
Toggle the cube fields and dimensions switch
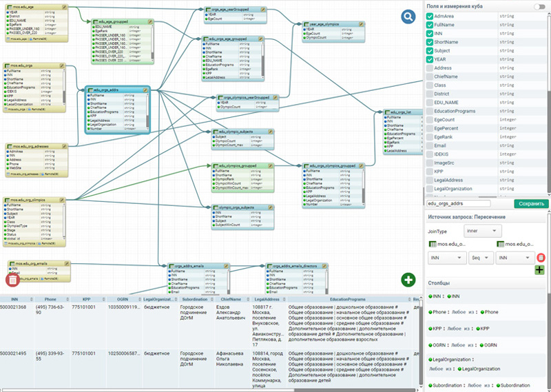(539, 7)
